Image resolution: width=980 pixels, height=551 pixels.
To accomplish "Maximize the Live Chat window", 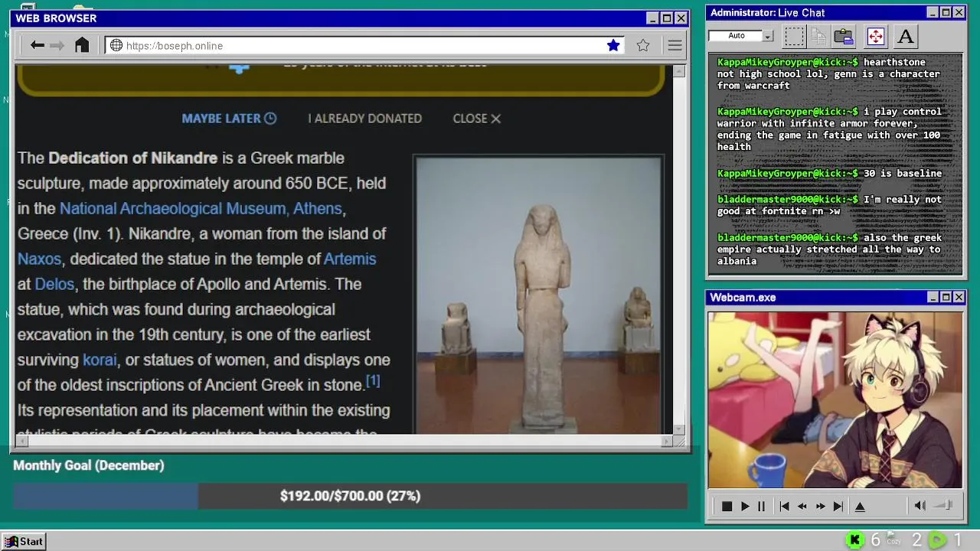I will click(x=946, y=12).
